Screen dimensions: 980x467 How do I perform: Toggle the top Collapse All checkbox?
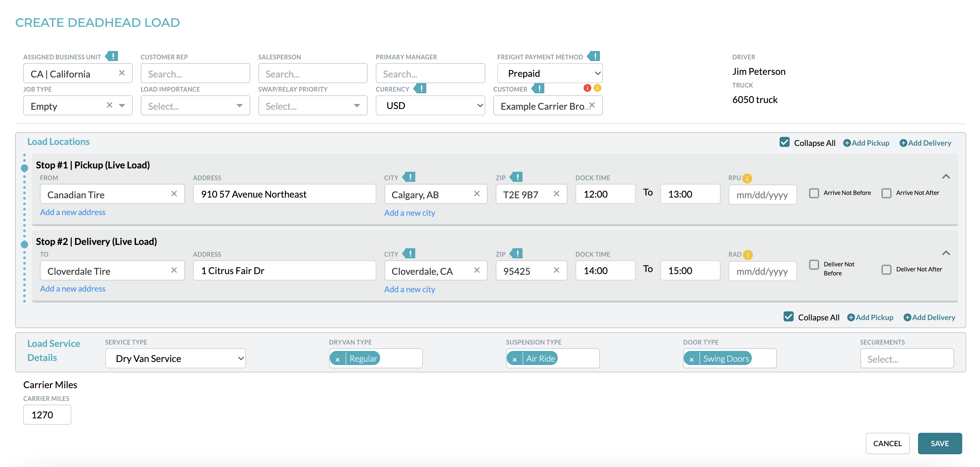coord(784,143)
